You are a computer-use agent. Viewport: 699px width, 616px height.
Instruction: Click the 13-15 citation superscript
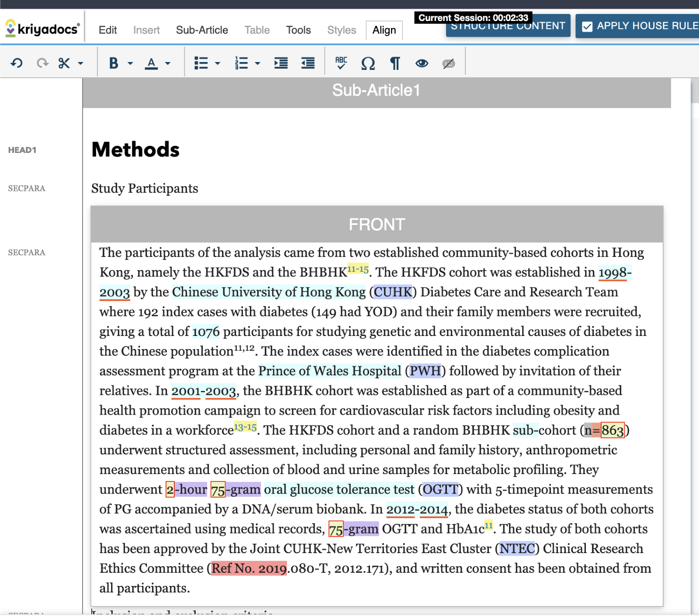click(245, 427)
